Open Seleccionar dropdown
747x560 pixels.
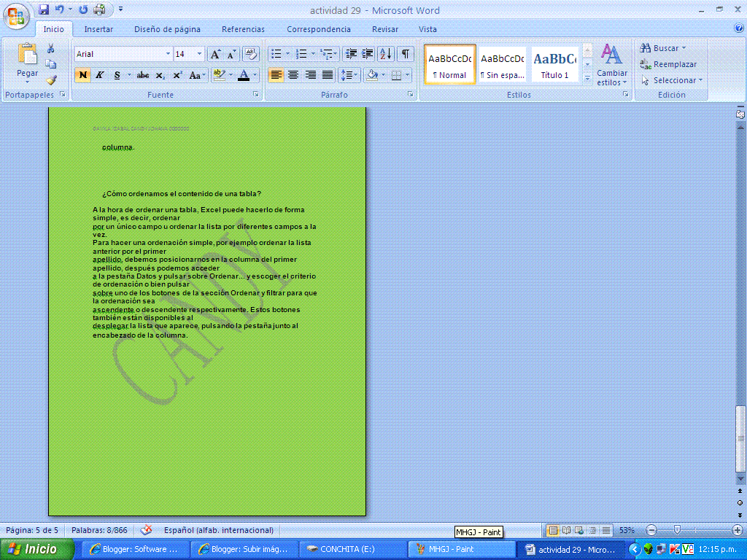(671, 80)
